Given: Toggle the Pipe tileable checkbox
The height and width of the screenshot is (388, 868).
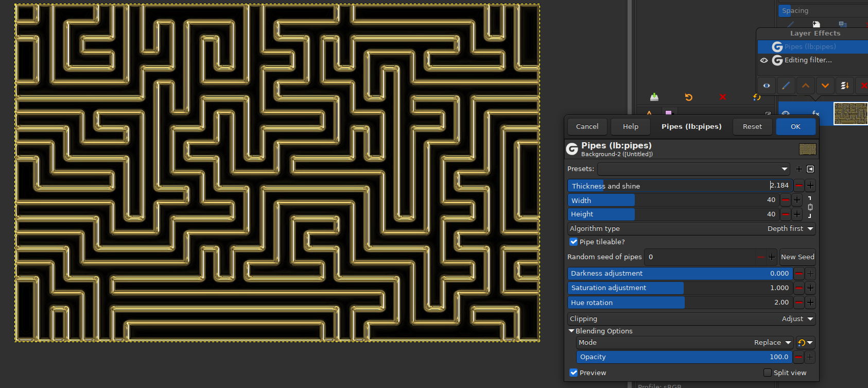Looking at the screenshot, I should click(x=574, y=242).
